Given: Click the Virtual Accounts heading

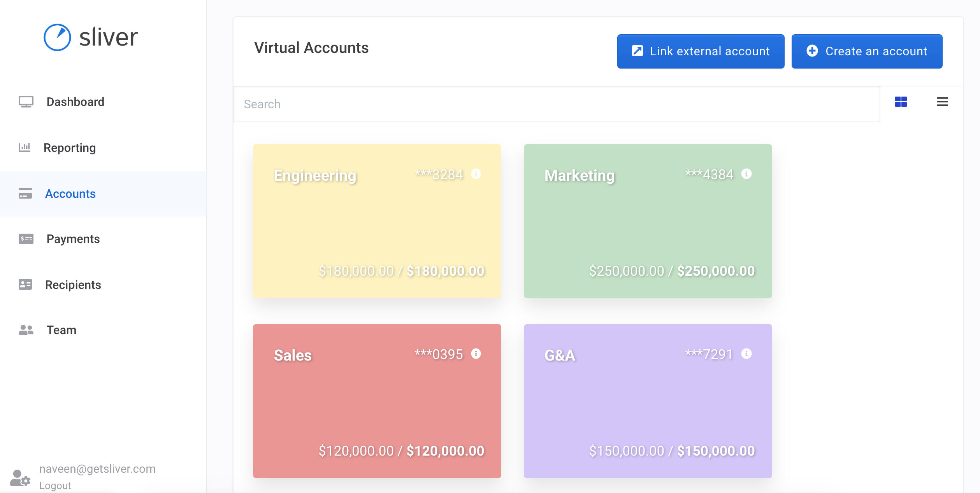Looking at the screenshot, I should pos(311,48).
